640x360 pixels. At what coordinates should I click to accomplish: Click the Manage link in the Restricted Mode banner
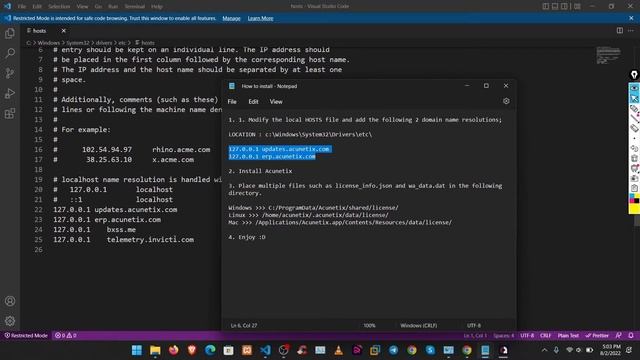pyautogui.click(x=231, y=18)
